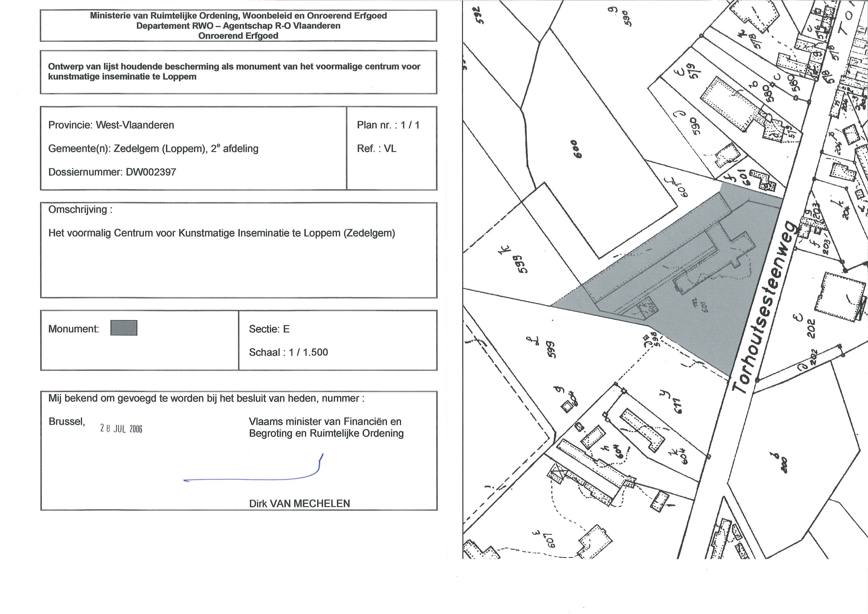
Task: Click the Ref. : VL text
Action: [x=376, y=149]
